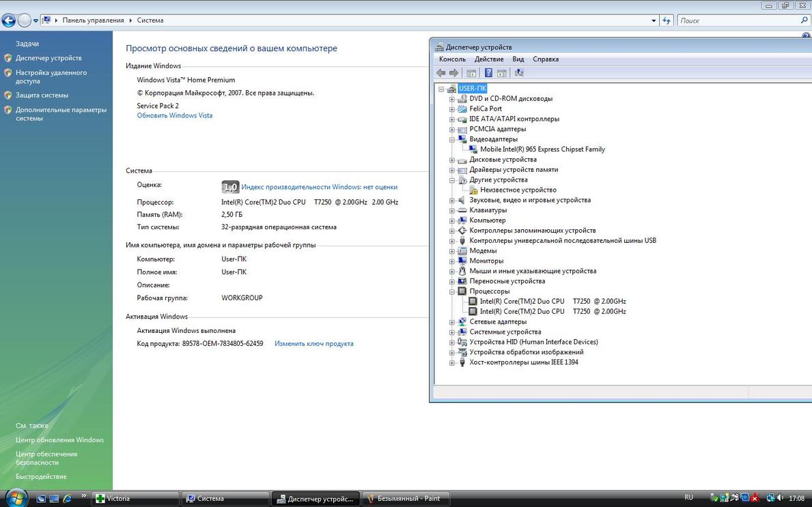Expand DVD и CD-ROM дисководы node

(x=452, y=99)
